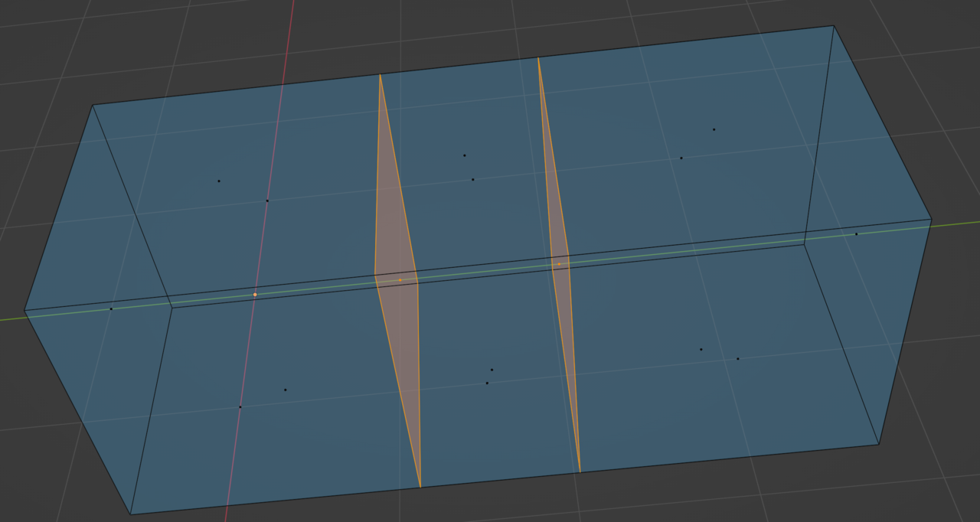
Task: Select the right end cap face dot
Action: (856, 234)
